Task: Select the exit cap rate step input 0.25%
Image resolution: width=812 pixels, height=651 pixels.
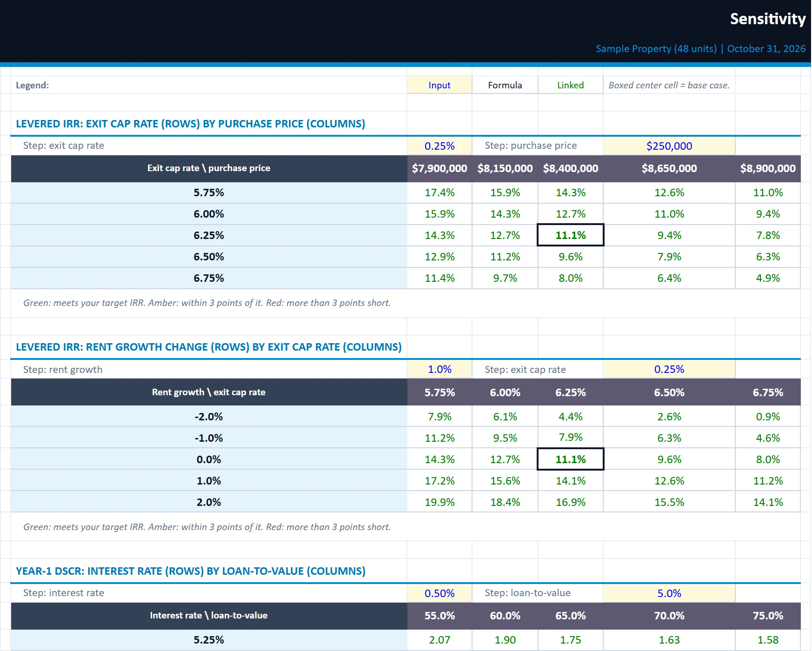Action: pyautogui.click(x=439, y=146)
